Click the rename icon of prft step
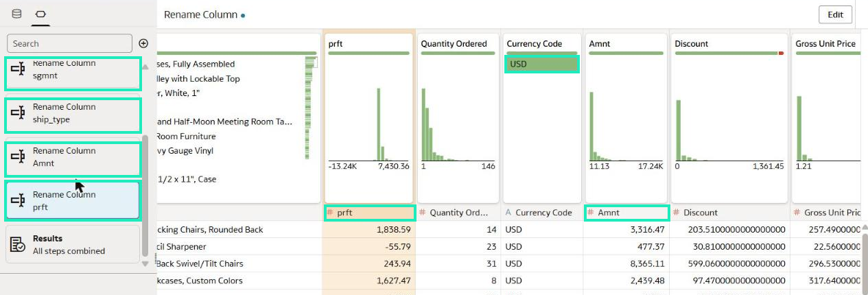The width and height of the screenshot is (868, 295). [x=19, y=201]
